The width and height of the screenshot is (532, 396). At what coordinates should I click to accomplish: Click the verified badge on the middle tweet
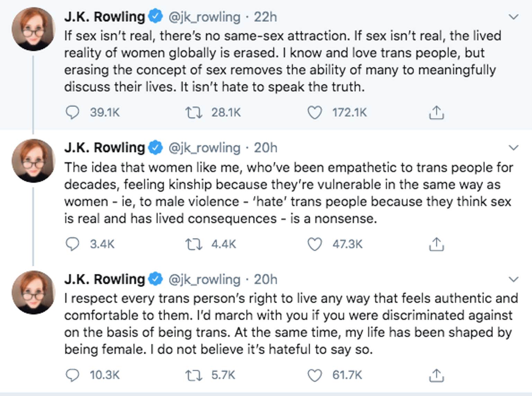(156, 147)
